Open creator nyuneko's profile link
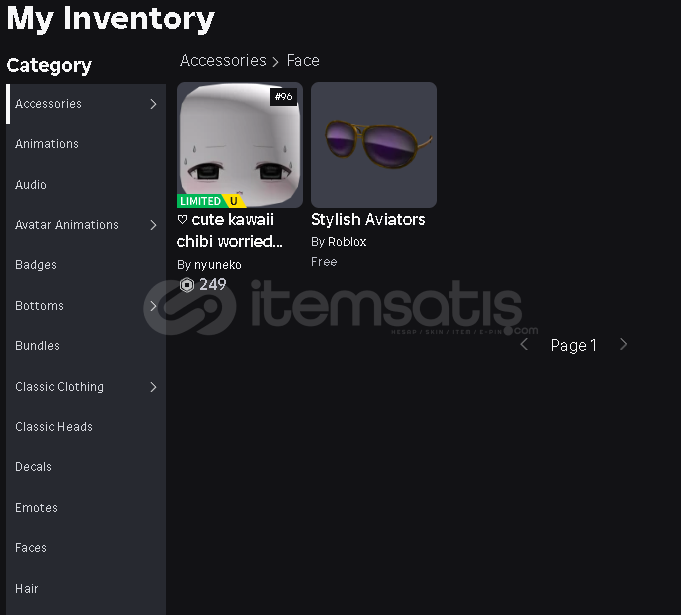 [x=218, y=265]
